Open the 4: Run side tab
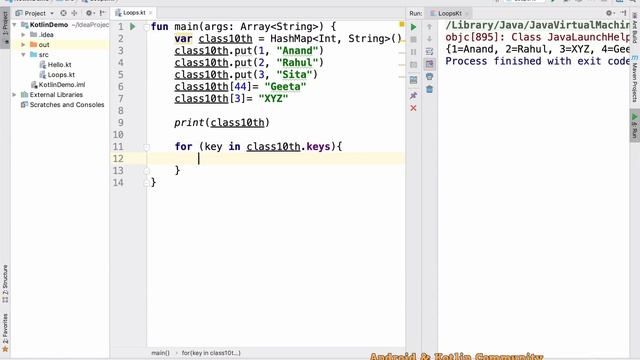The height and width of the screenshot is (360, 640). 635,126
